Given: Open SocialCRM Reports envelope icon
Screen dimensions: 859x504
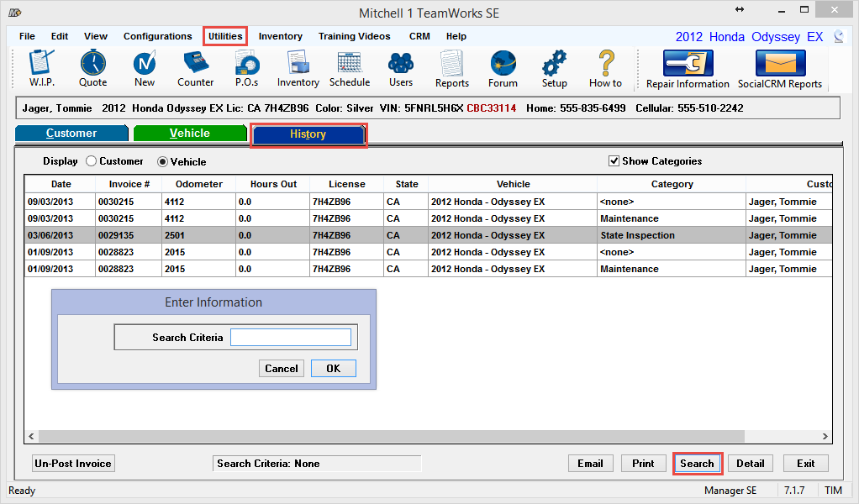Looking at the screenshot, I should 779,69.
